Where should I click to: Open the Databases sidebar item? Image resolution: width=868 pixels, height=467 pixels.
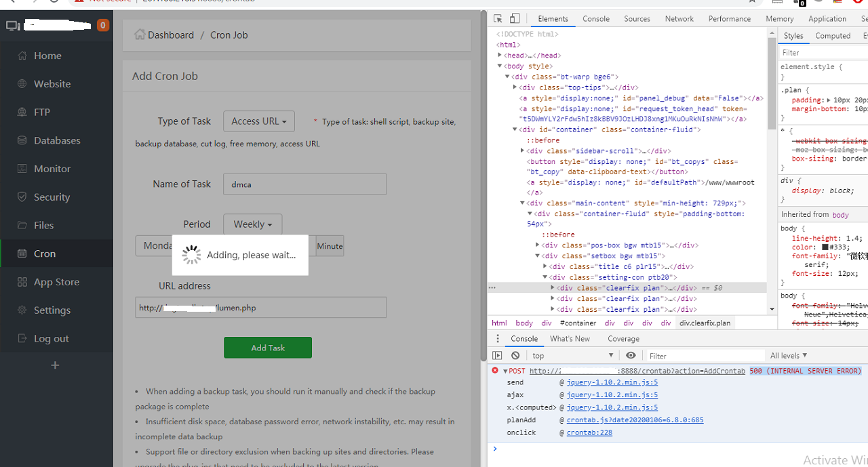[x=57, y=140]
